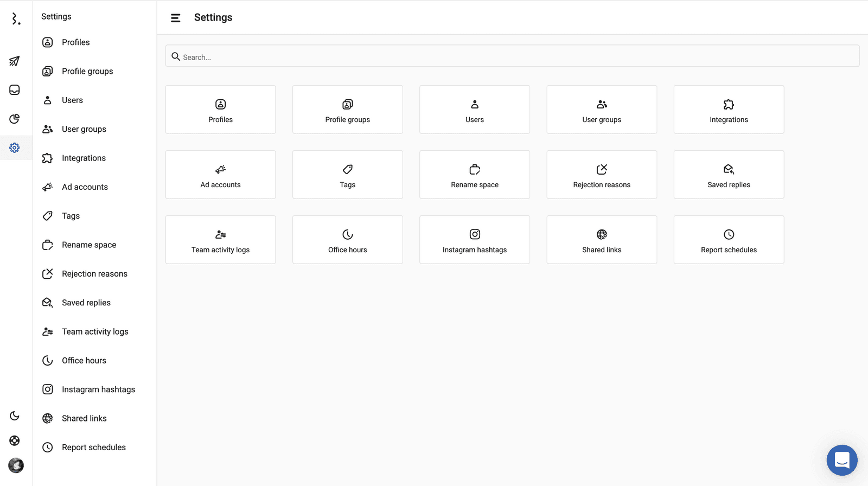Click the gear settings icon in rail

(x=15, y=148)
